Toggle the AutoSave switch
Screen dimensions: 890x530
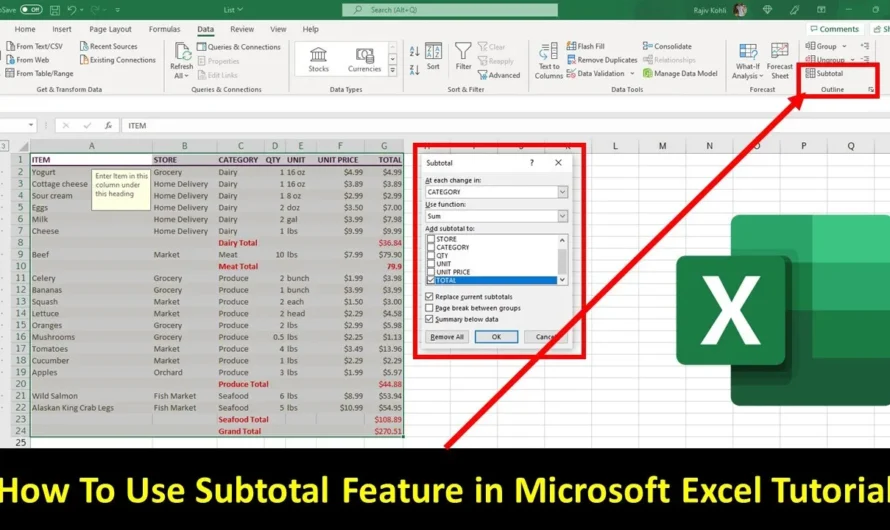coord(31,10)
